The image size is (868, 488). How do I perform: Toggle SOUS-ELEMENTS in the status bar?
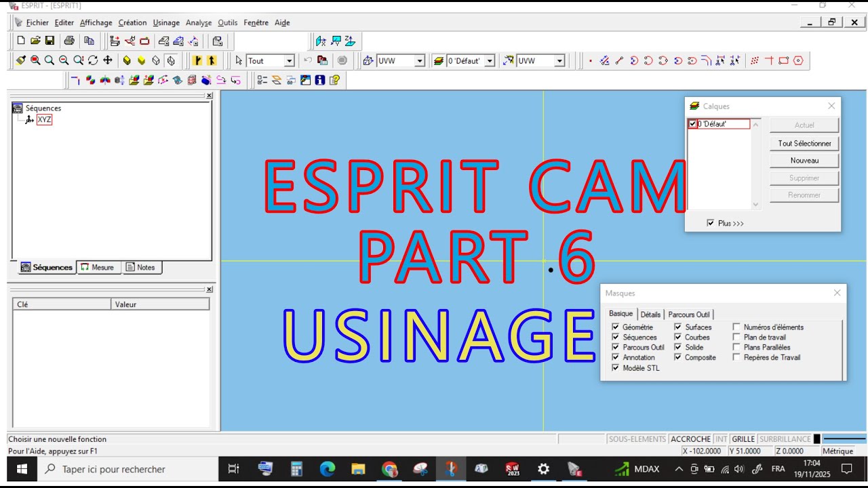pos(637,439)
